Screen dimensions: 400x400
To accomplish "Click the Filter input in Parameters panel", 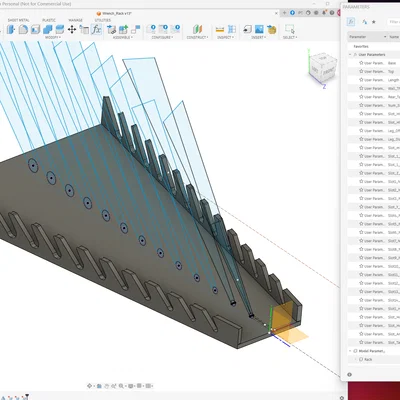I will (394, 22).
